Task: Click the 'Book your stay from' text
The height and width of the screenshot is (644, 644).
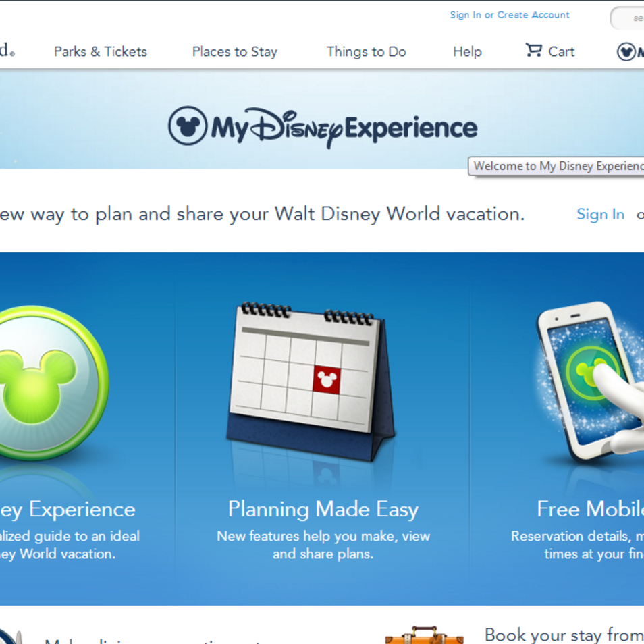Action: [564, 635]
